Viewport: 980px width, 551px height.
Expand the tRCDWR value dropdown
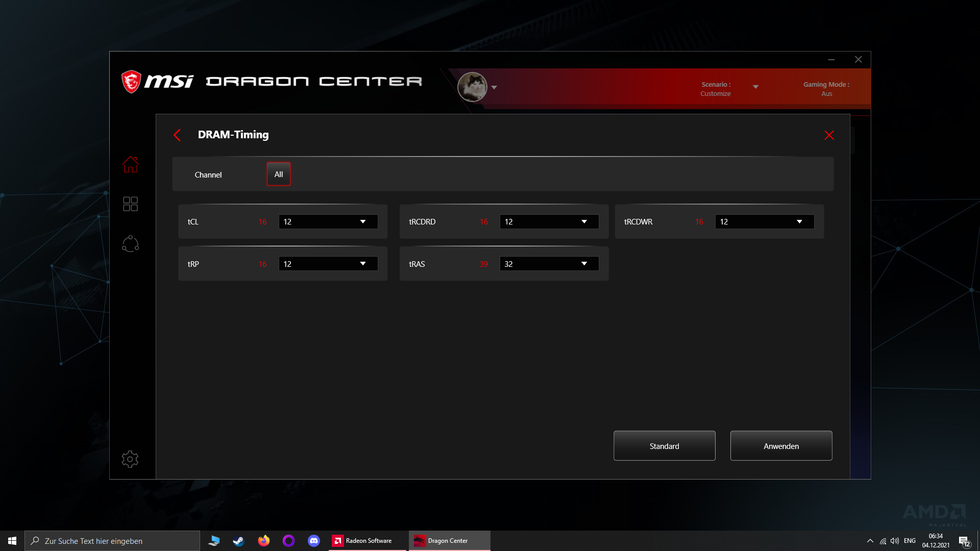[x=764, y=222]
